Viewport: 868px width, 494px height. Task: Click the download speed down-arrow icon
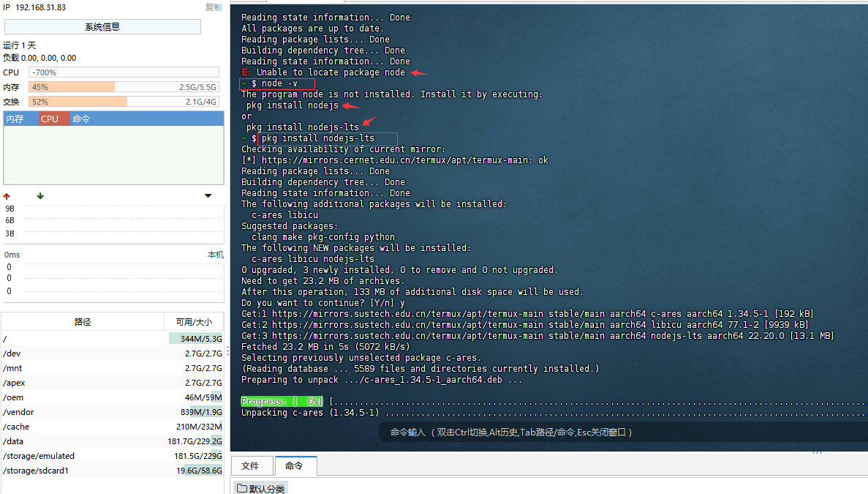(40, 196)
